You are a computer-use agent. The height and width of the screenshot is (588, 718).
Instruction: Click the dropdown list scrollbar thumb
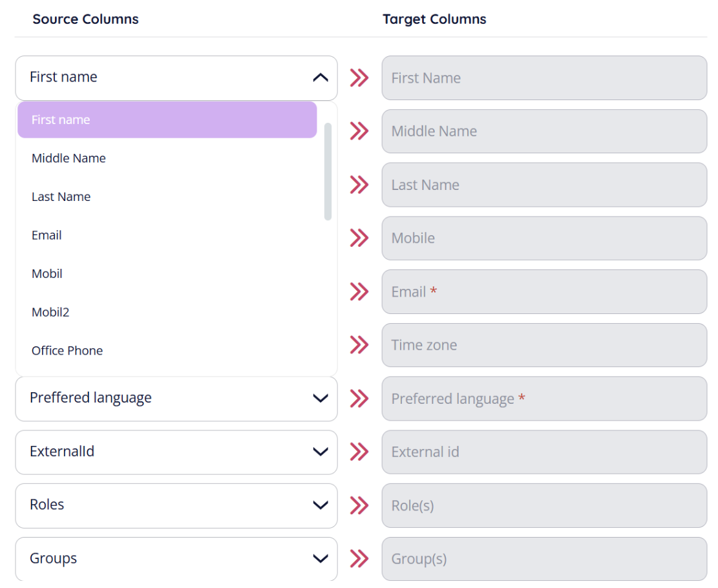[328, 172]
